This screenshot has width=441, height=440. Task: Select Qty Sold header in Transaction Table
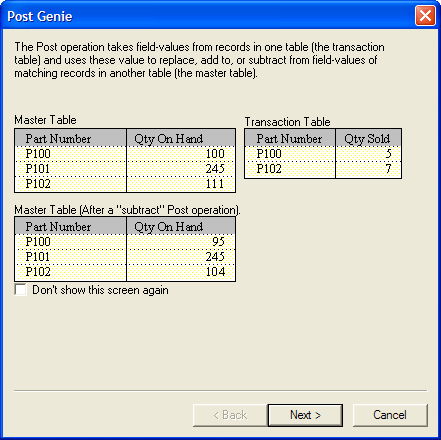click(x=368, y=138)
